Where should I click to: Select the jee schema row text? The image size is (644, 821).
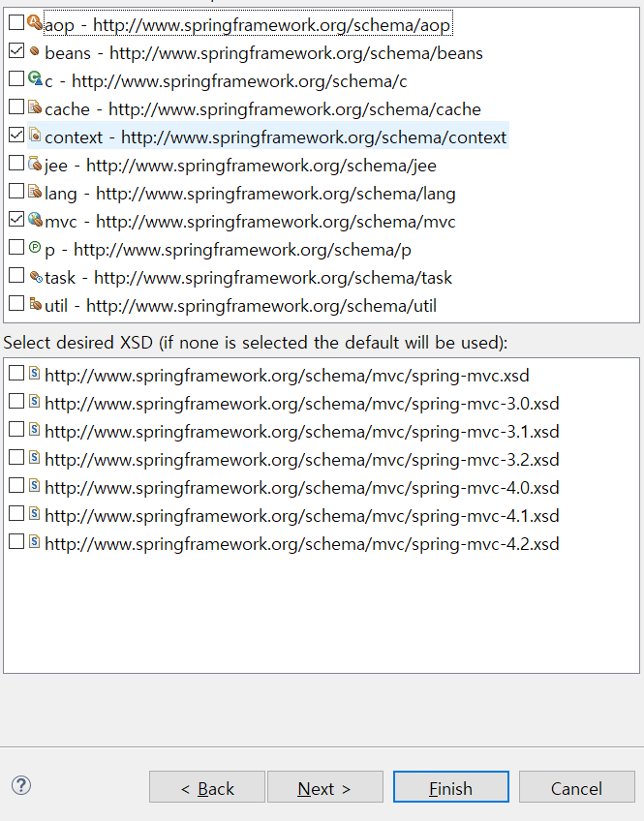(240, 166)
